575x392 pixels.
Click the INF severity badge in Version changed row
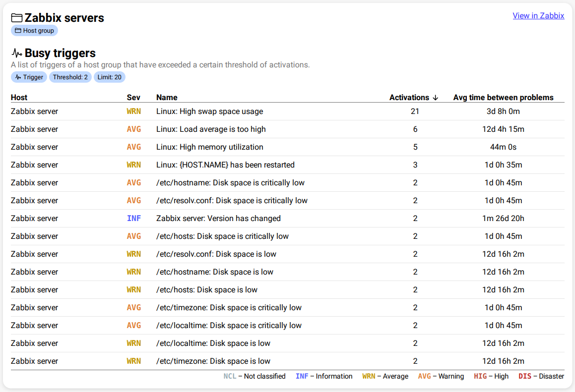(x=134, y=219)
